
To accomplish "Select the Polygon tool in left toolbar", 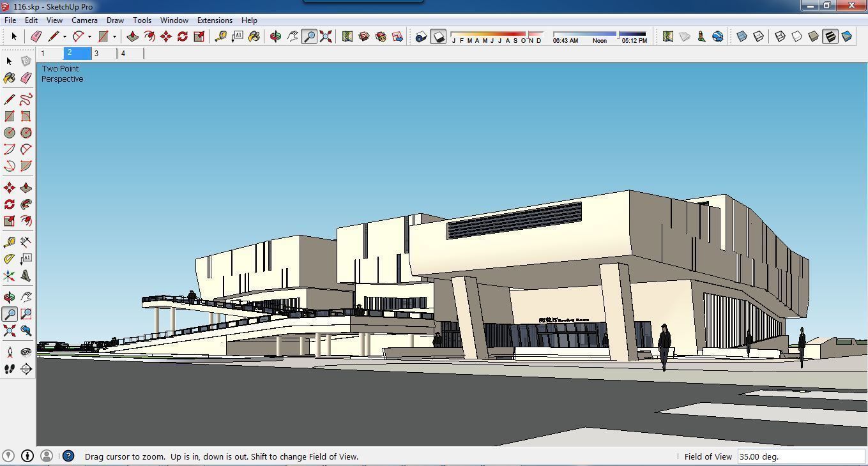I will click(x=26, y=133).
